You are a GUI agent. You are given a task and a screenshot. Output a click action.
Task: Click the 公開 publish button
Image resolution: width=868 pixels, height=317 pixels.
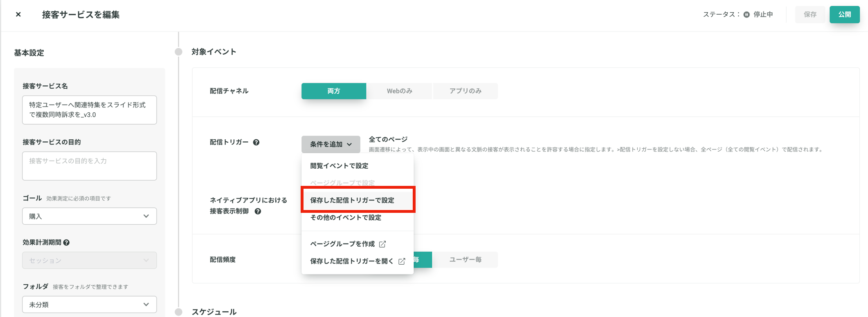pos(844,14)
